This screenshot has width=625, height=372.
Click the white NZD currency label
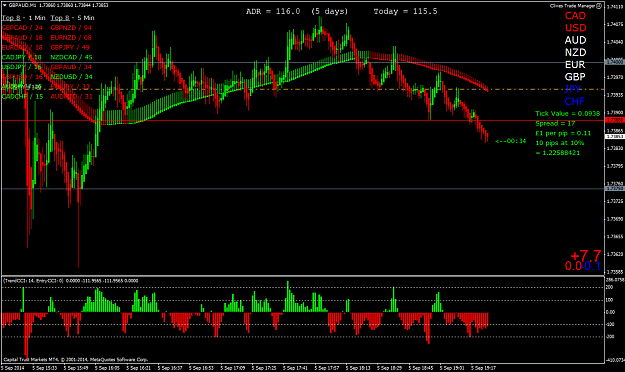575,53
